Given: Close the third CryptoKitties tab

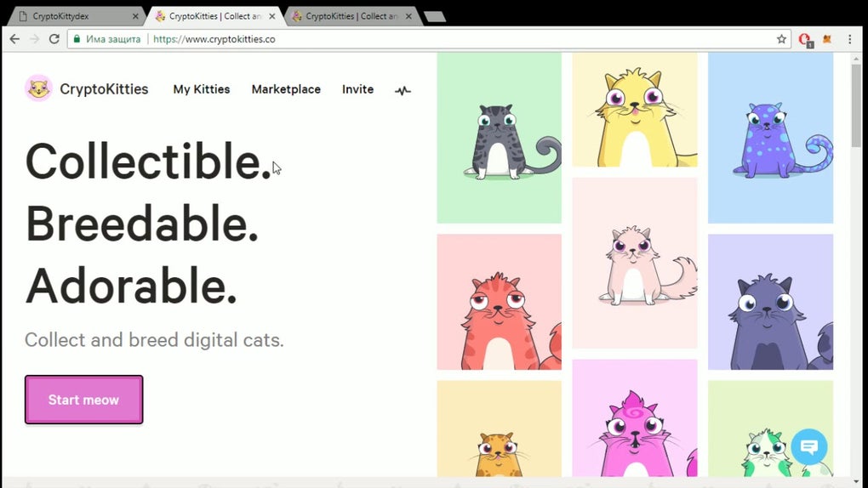Looking at the screenshot, I should [408, 17].
